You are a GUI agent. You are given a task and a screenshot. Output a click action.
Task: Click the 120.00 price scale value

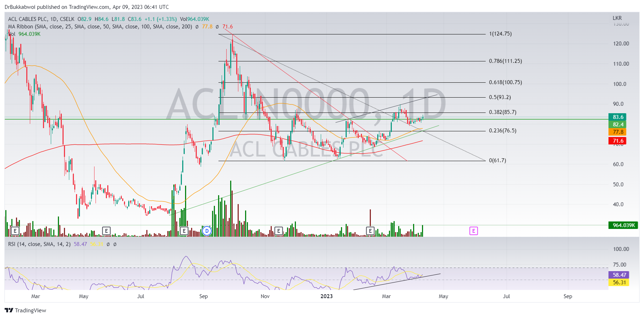click(x=621, y=44)
